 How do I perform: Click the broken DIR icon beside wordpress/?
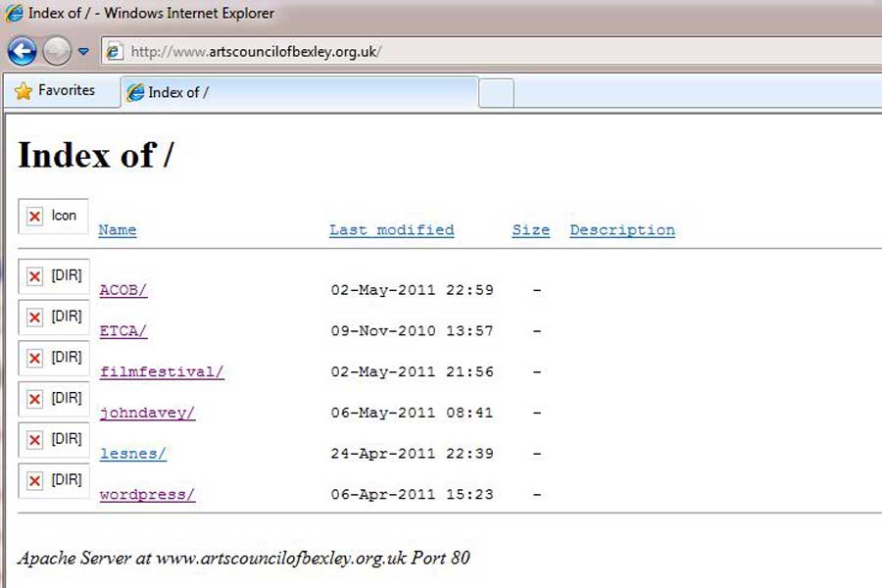(35, 481)
